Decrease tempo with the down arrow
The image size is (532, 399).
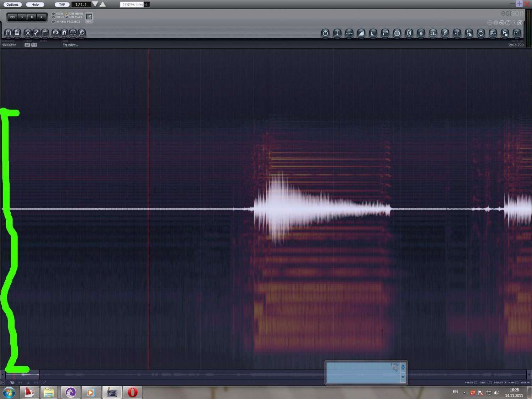pyautogui.click(x=95, y=4)
